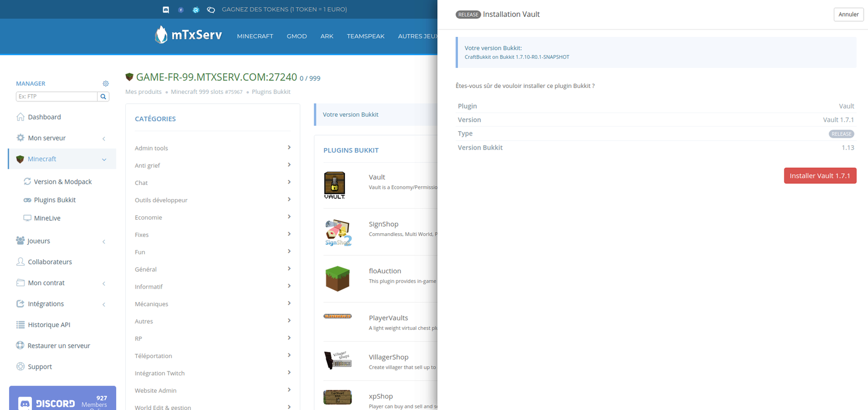This screenshot has width=868, height=410.
Task: Open the Discord members banner
Action: tap(62, 398)
